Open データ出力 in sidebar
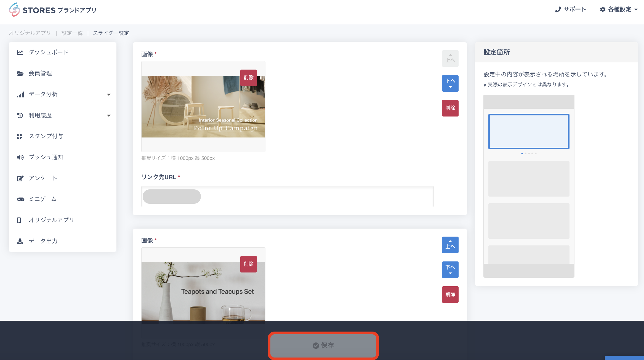 [63, 241]
